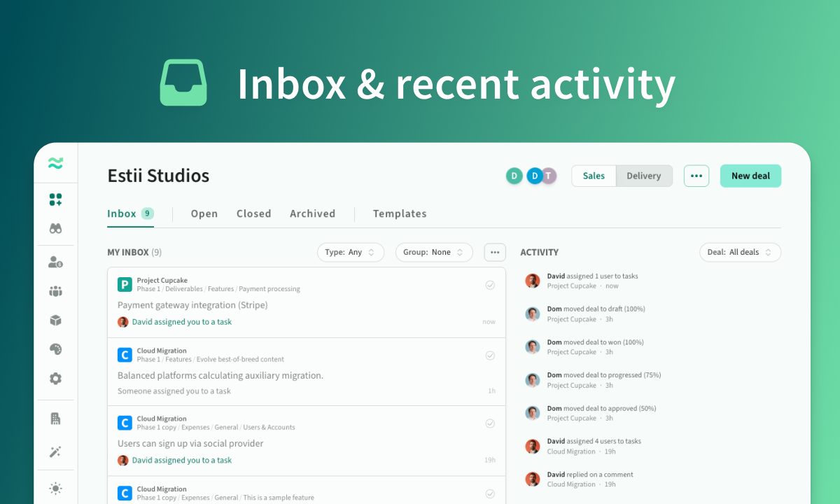Screen dimensions: 840x504
Task: Expand the Group: None dropdown
Action: point(433,252)
